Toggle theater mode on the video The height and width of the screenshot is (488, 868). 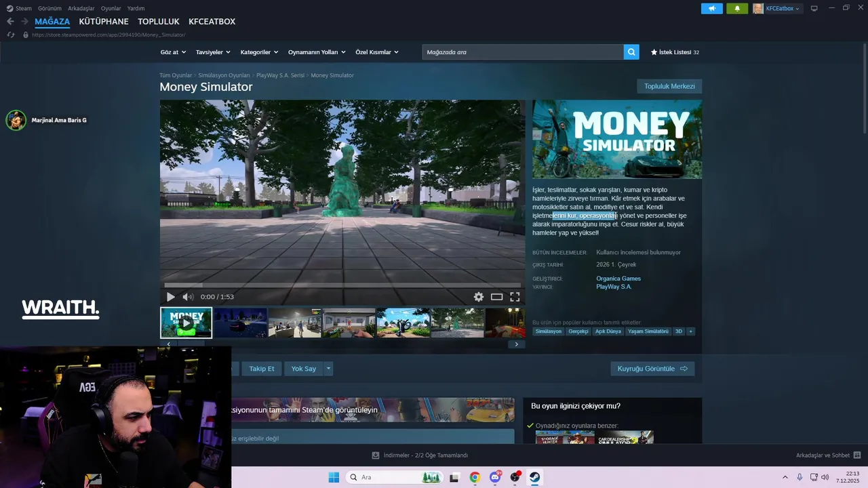pos(497,297)
